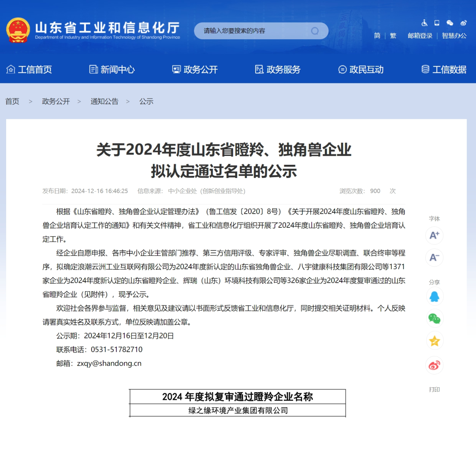Screen dimensions: 476x449
Task: Click the accessibility wheelchair icon in header
Action: (424, 23)
